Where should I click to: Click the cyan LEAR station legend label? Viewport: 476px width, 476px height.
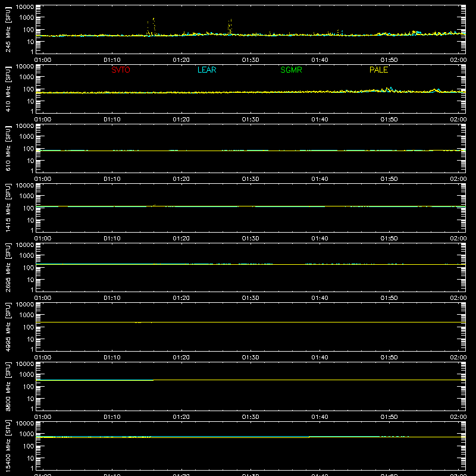click(x=206, y=70)
